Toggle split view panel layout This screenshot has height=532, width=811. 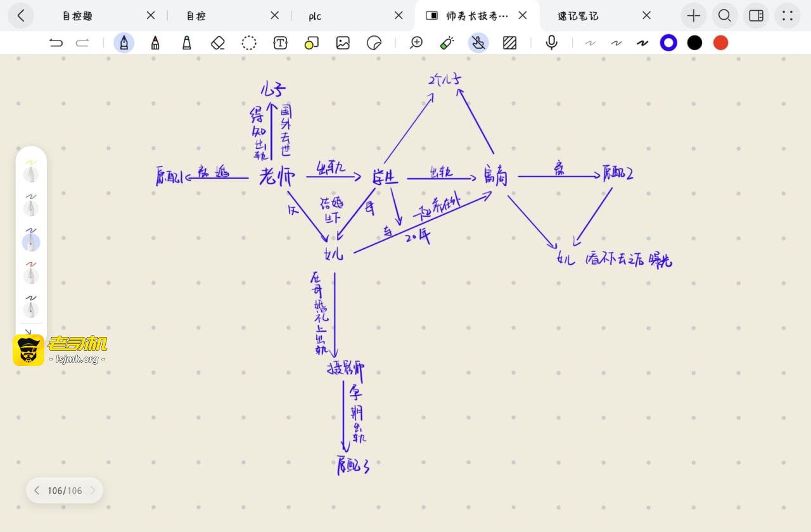(x=756, y=16)
